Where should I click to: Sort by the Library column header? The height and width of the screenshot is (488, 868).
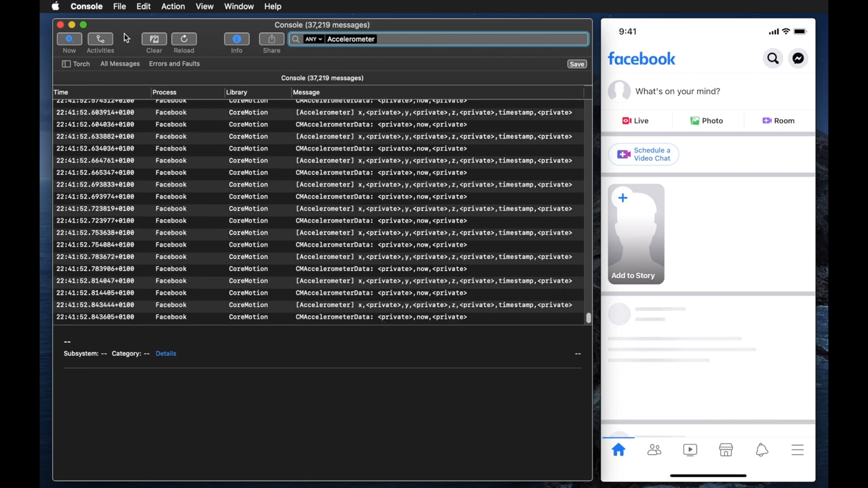click(258, 92)
